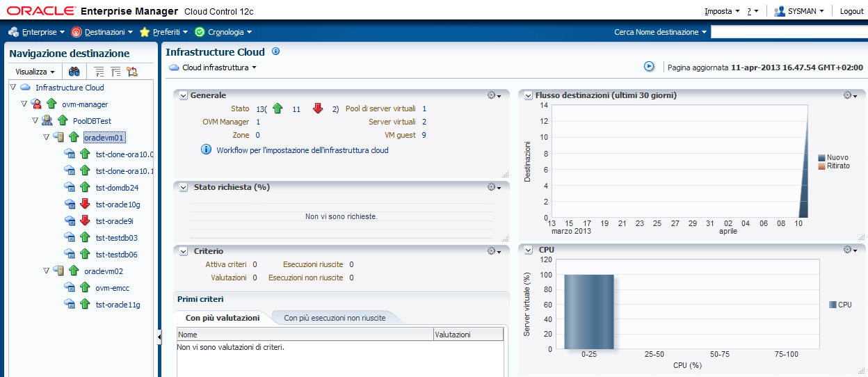The image size is (868, 377).
Task: Click the green up status arrow of tst-domdb24
Action: [85, 188]
